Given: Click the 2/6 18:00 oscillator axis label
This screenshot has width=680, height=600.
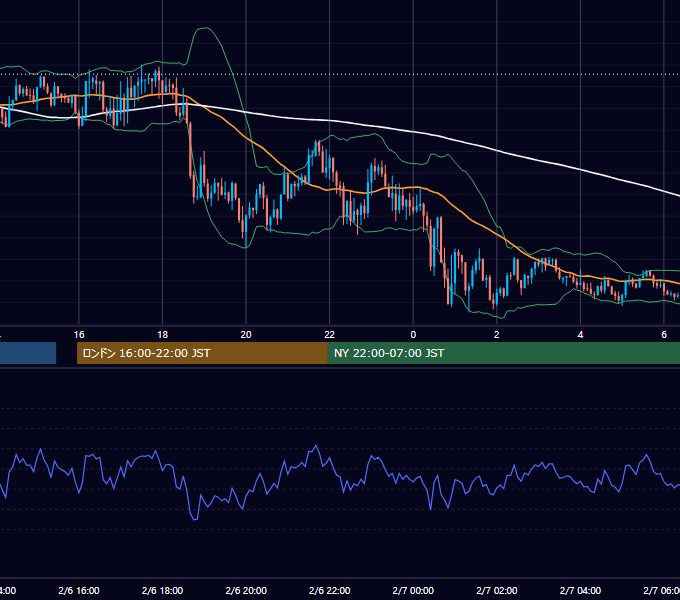Looking at the screenshot, I should [163, 590].
